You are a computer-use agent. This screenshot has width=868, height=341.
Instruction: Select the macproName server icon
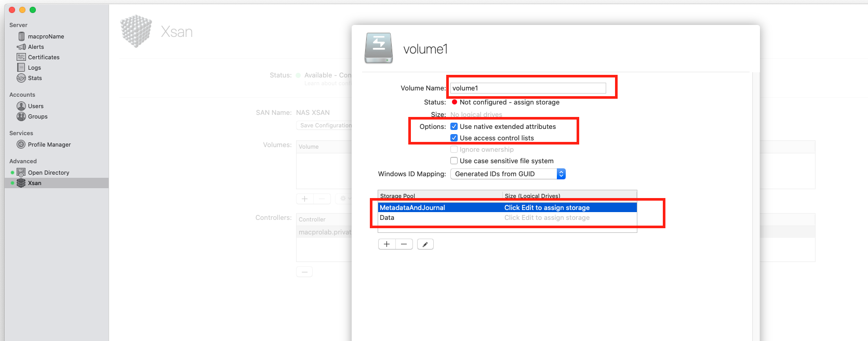coord(21,36)
